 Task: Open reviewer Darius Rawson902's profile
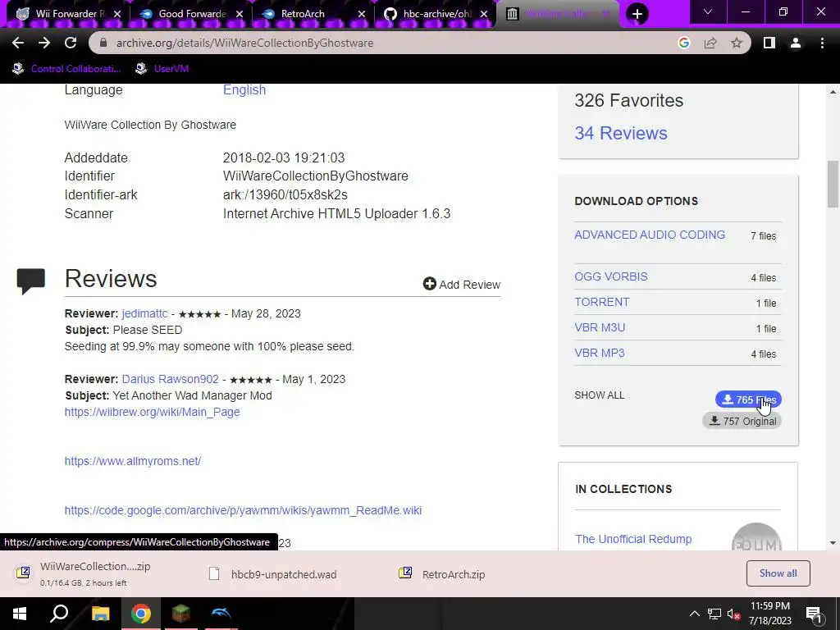[x=171, y=379]
